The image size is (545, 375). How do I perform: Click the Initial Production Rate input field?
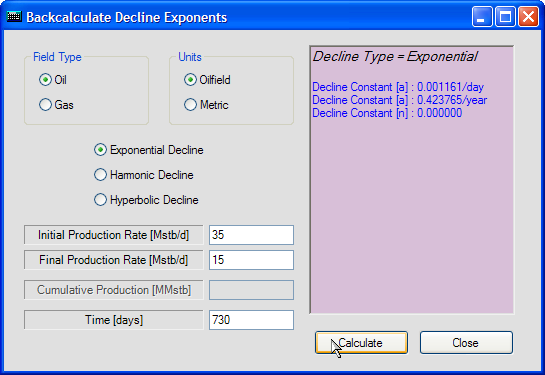251,235
